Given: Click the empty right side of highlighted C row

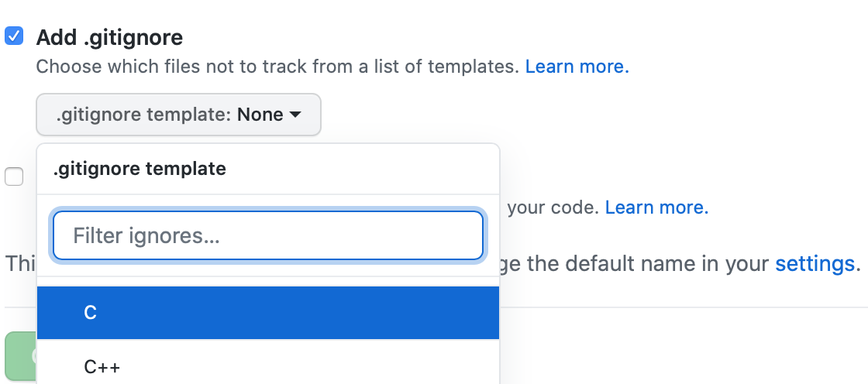Looking at the screenshot, I should [387, 313].
